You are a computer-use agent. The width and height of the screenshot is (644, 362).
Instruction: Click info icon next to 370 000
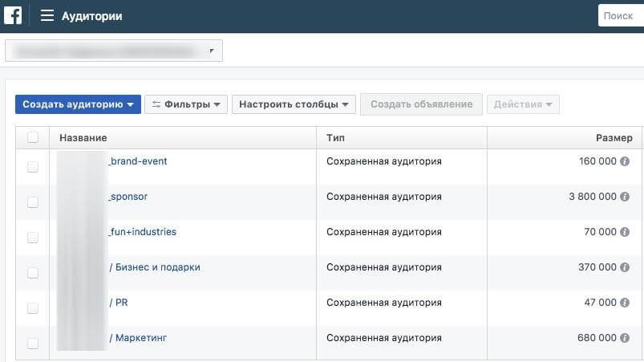[625, 267]
